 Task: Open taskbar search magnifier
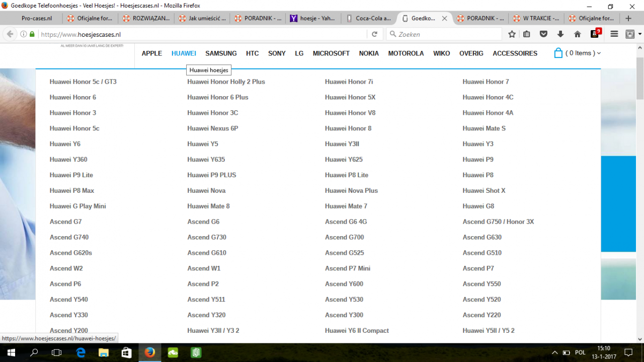34,352
